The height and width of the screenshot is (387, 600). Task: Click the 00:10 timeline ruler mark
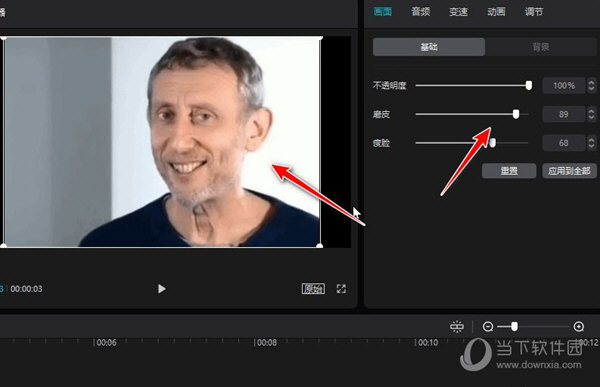[427, 343]
